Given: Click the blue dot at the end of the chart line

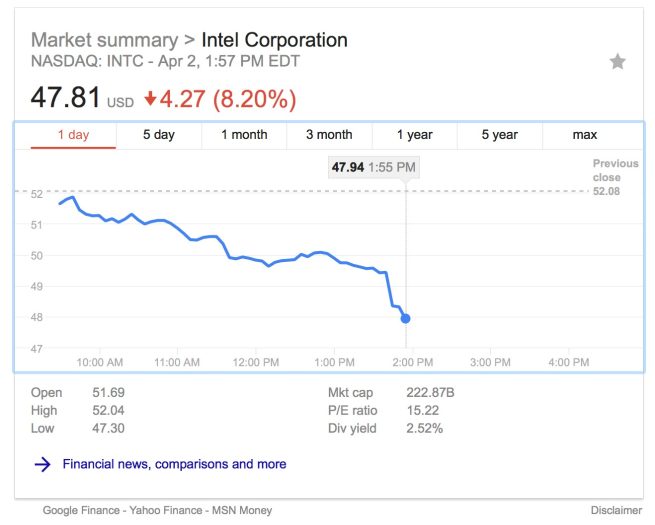Looking at the screenshot, I should point(405,318).
